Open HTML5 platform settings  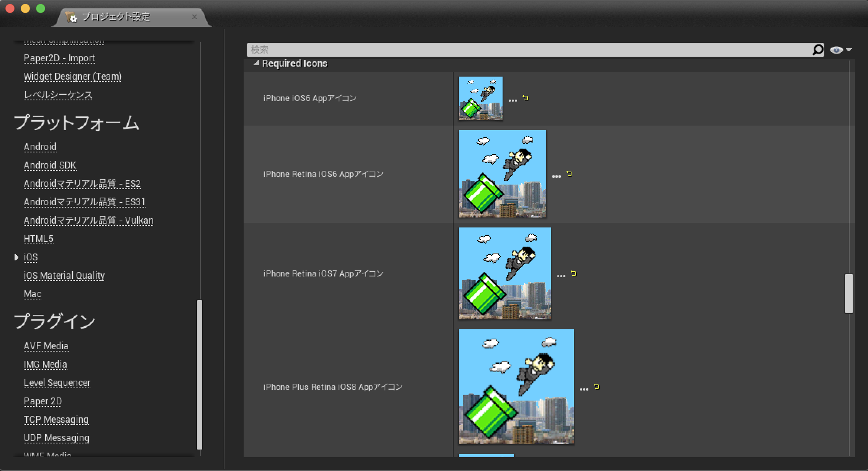[x=39, y=239]
